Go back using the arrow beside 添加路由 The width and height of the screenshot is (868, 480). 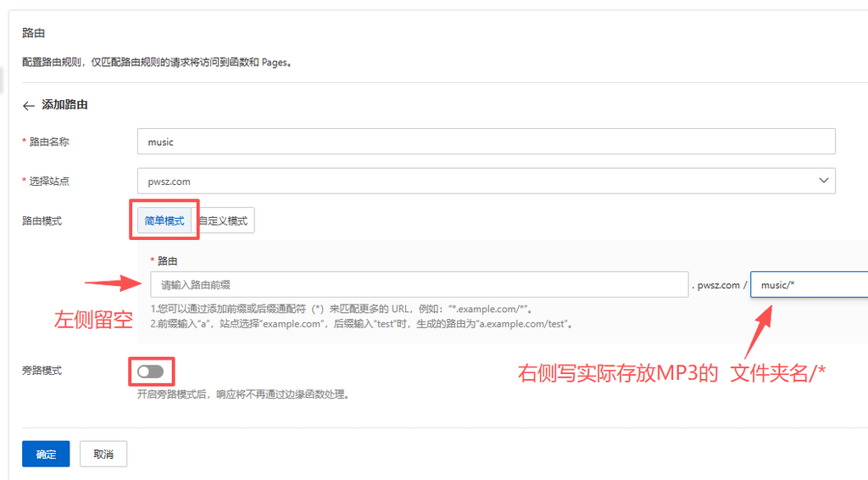pos(29,105)
